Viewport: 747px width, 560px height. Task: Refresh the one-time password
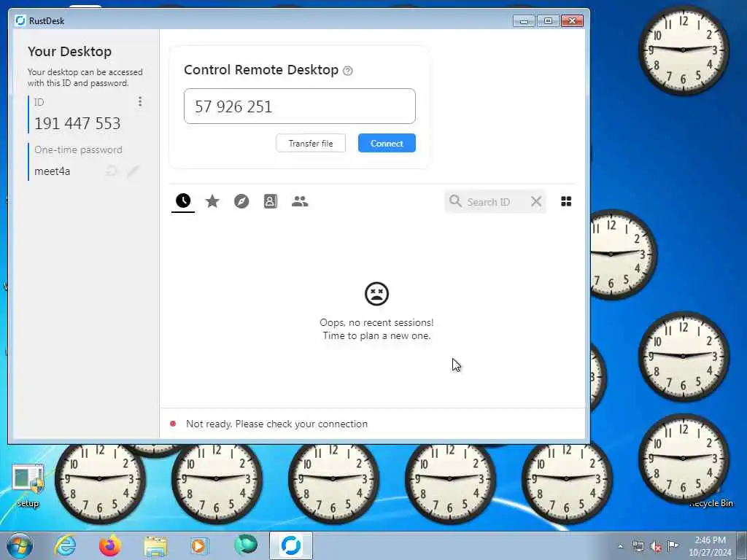(x=112, y=171)
